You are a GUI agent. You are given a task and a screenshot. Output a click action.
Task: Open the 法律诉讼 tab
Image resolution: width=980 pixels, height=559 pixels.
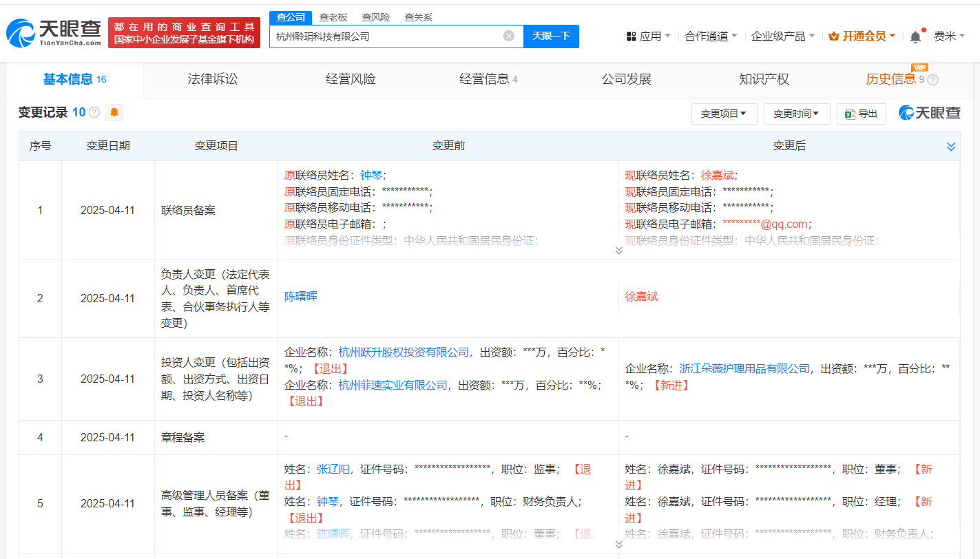coord(213,80)
